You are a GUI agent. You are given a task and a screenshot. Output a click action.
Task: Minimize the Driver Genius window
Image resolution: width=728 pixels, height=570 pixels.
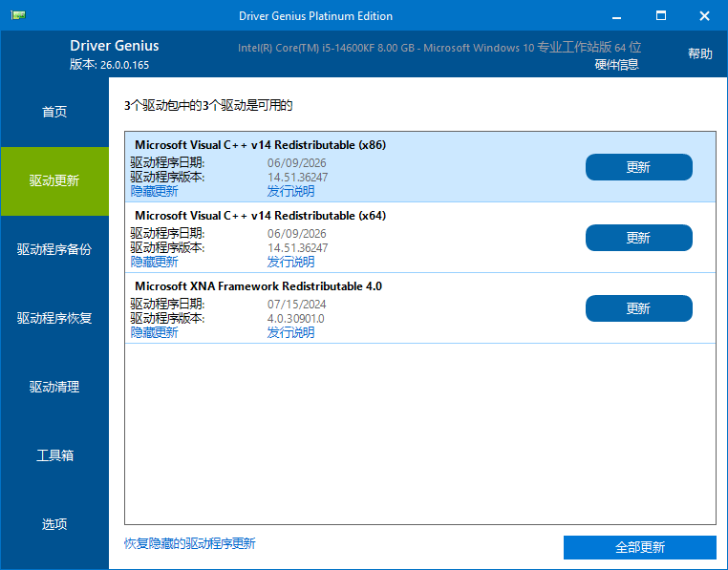[x=616, y=16]
